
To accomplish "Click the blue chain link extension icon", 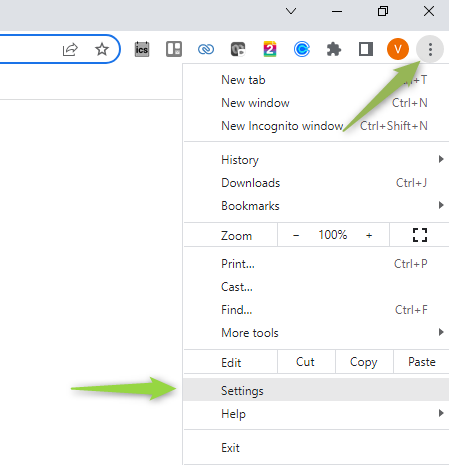I will [x=206, y=50].
